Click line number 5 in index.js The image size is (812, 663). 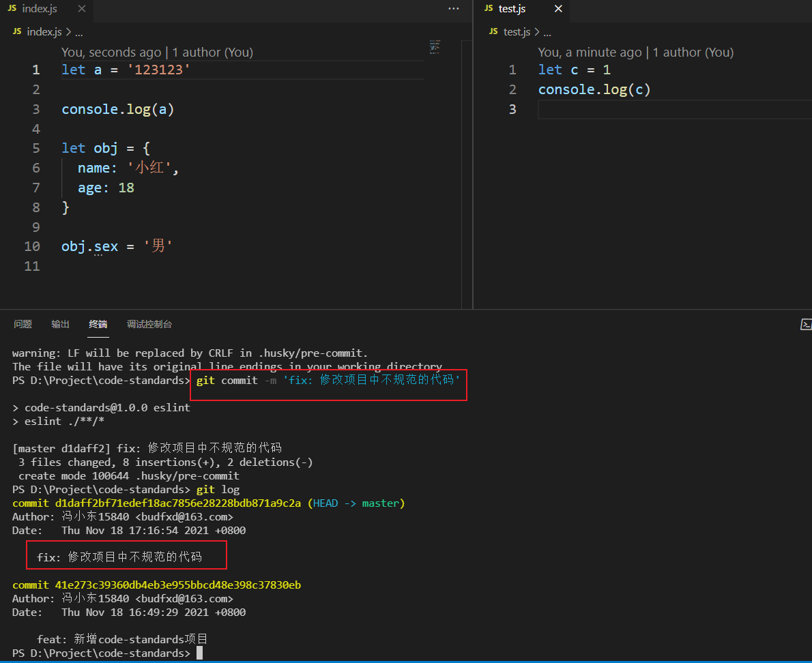pyautogui.click(x=35, y=149)
